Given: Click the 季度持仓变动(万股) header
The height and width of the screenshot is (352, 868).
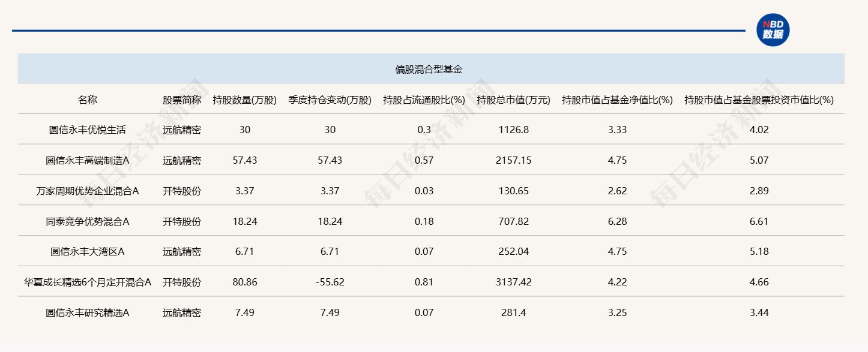Looking at the screenshot, I should pos(330,100).
